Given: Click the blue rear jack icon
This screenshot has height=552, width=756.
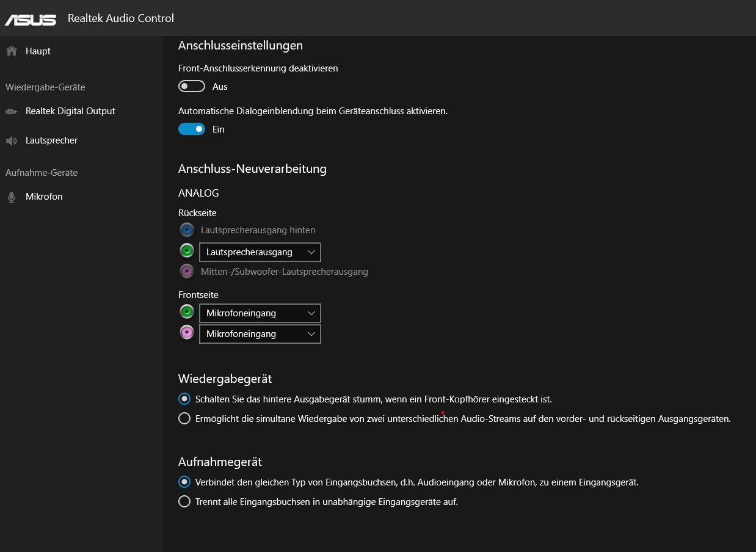Looking at the screenshot, I should (186, 230).
